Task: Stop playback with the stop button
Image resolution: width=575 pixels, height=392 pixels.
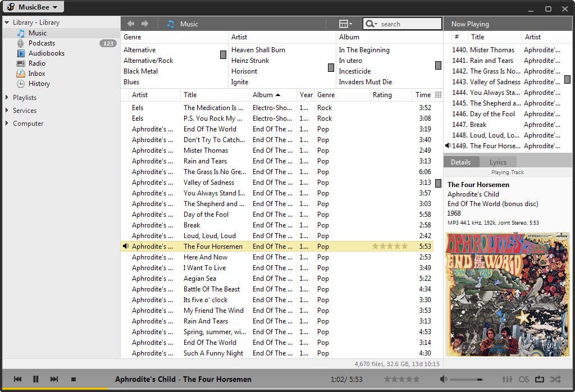Action: 73,379
